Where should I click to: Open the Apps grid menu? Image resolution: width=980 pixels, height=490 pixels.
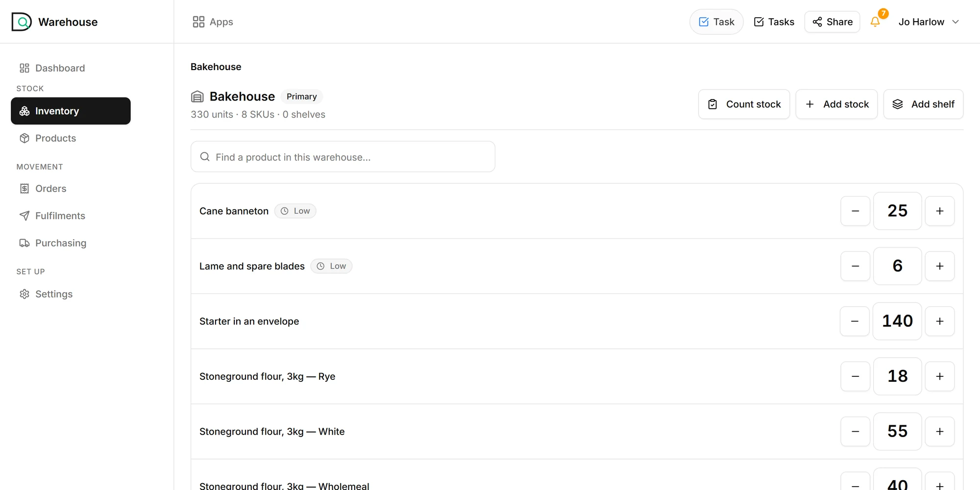pyautogui.click(x=213, y=22)
